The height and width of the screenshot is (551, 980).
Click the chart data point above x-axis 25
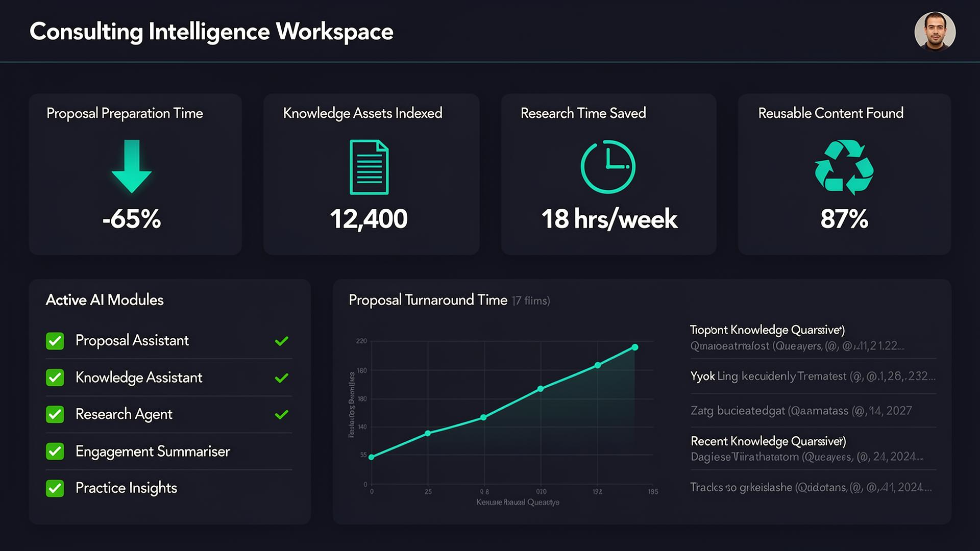point(428,433)
